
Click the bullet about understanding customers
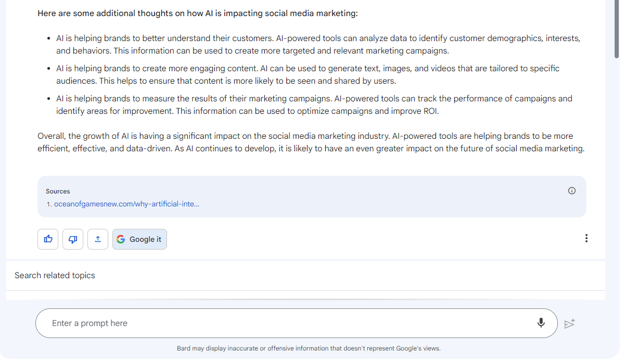318,45
